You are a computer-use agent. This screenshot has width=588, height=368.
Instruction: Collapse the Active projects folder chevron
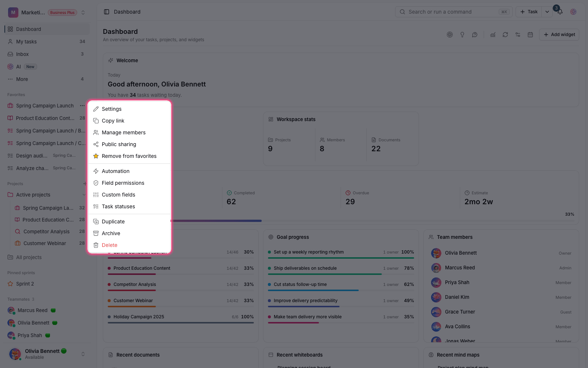click(x=84, y=195)
